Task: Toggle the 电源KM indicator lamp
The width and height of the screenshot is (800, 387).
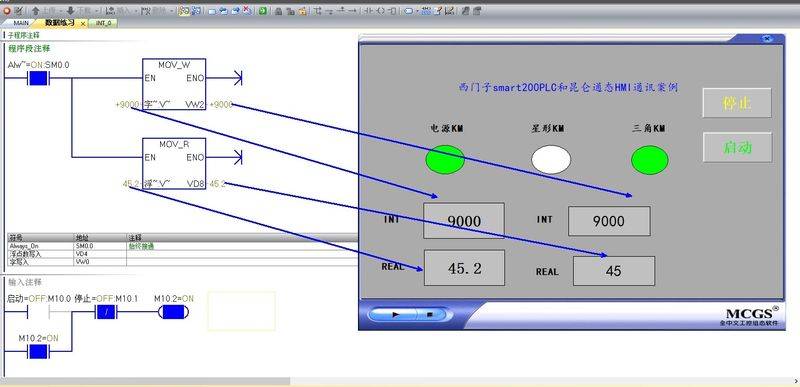Action: pyautogui.click(x=445, y=160)
